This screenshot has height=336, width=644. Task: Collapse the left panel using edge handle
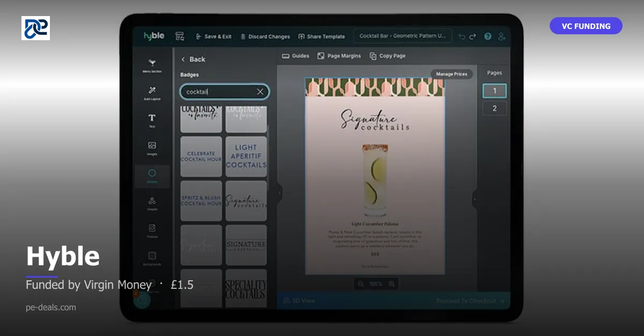pyautogui.click(x=279, y=192)
